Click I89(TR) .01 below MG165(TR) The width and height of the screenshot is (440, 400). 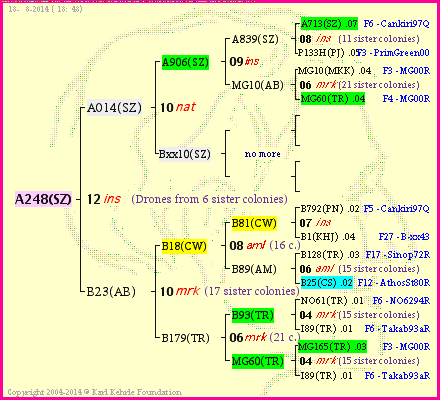click(327, 376)
